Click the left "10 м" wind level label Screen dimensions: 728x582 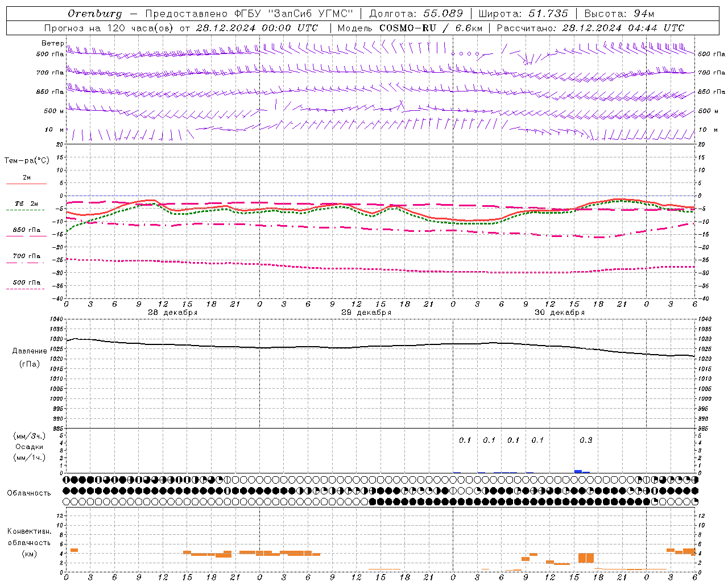tap(55, 130)
